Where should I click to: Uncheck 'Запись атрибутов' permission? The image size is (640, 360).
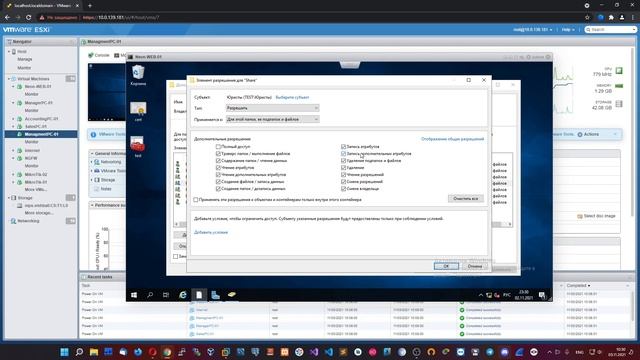click(343, 147)
